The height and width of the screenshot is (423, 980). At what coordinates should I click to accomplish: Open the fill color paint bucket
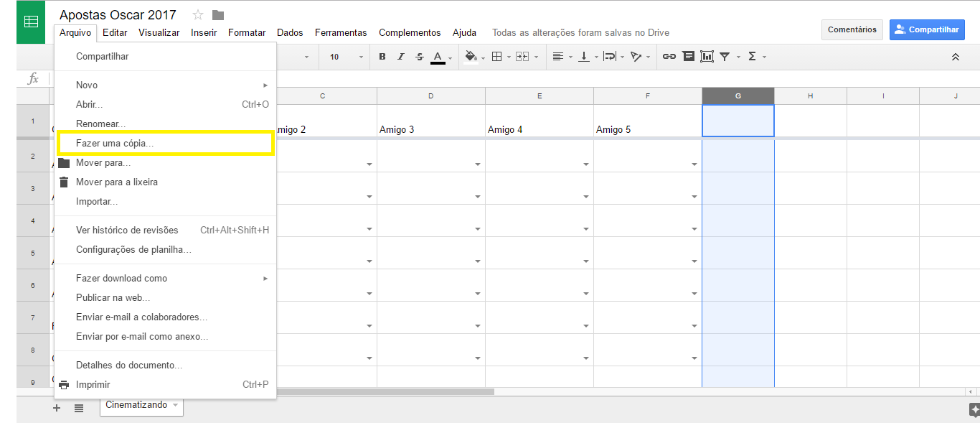point(471,57)
